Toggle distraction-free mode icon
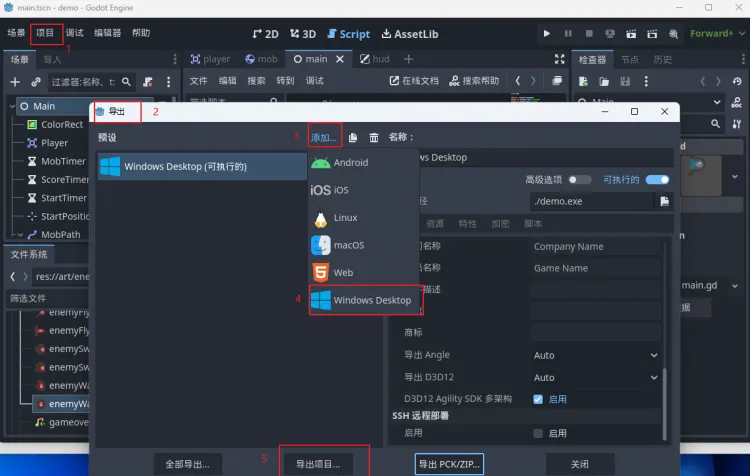This screenshot has height=476, width=750. [x=559, y=59]
